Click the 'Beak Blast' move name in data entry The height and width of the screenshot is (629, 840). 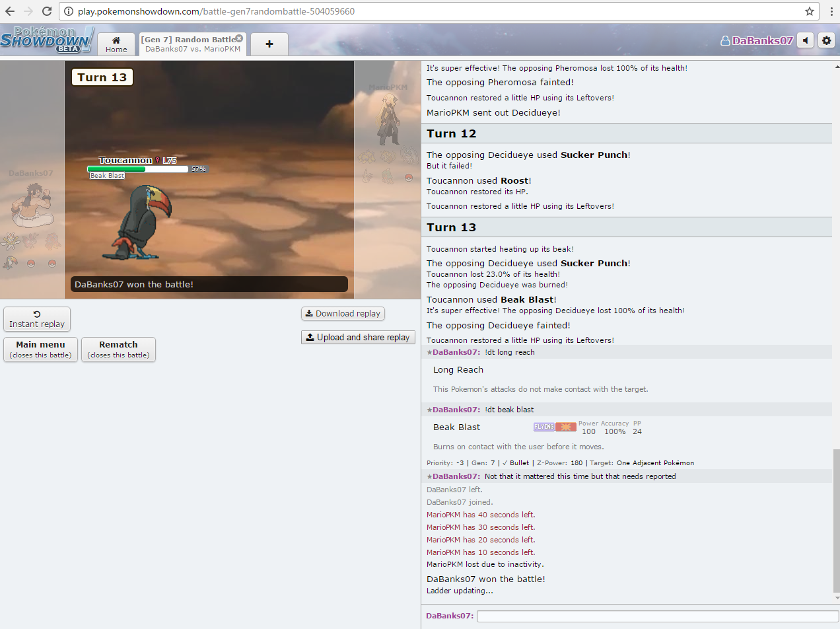point(457,427)
